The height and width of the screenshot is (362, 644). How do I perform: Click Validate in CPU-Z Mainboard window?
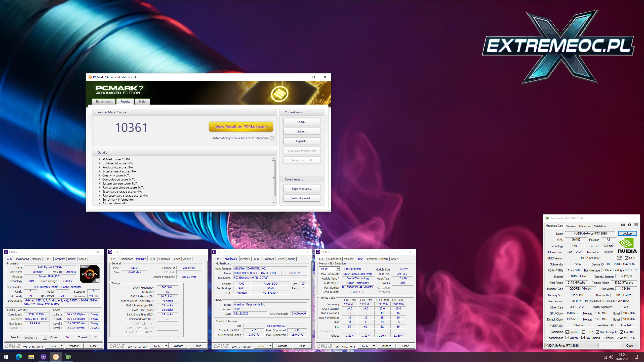[283, 346]
